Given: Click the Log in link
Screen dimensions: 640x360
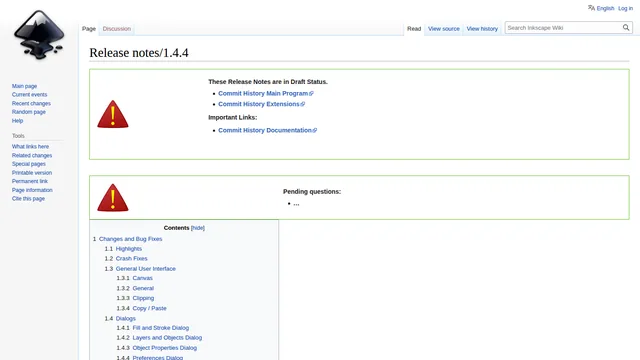Looking at the screenshot, I should [x=625, y=8].
